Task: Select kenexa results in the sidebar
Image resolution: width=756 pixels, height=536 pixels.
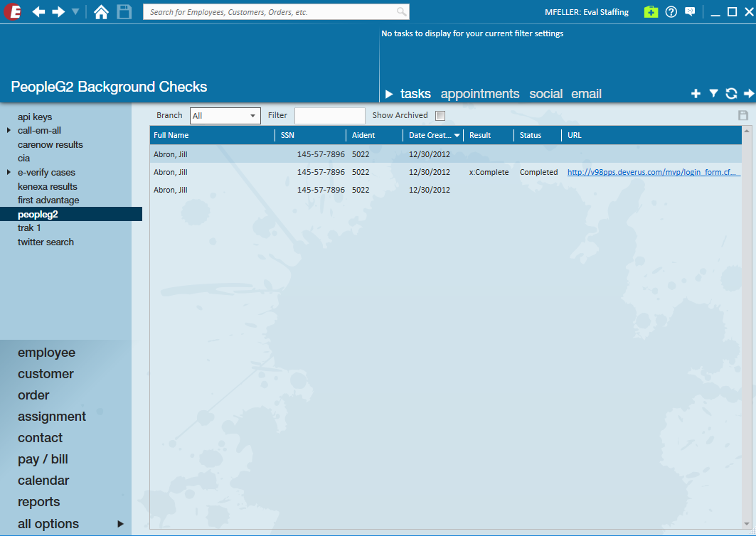Action: point(47,186)
